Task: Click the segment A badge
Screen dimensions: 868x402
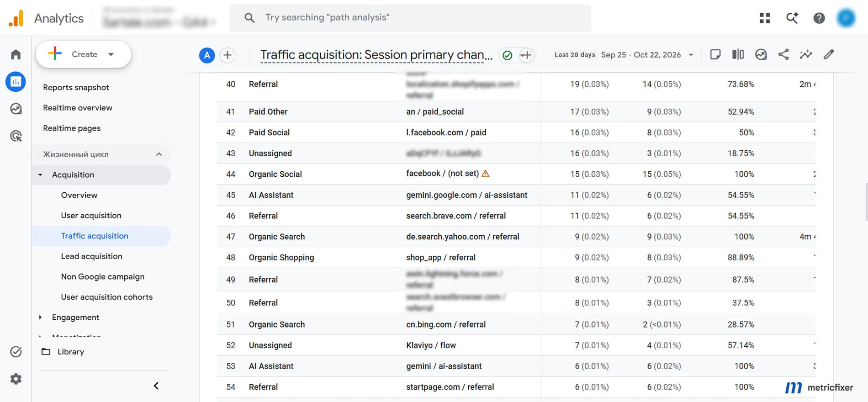Action: 207,55
